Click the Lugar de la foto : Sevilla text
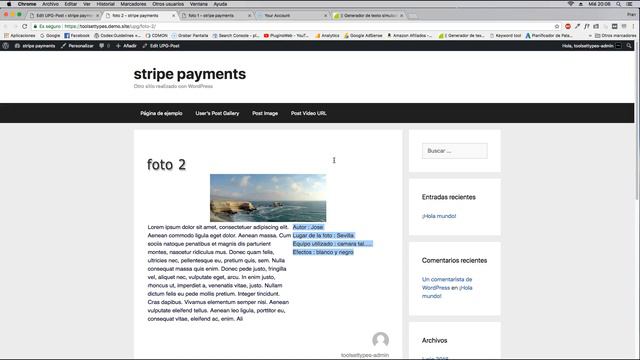The image size is (640, 360). click(x=323, y=236)
